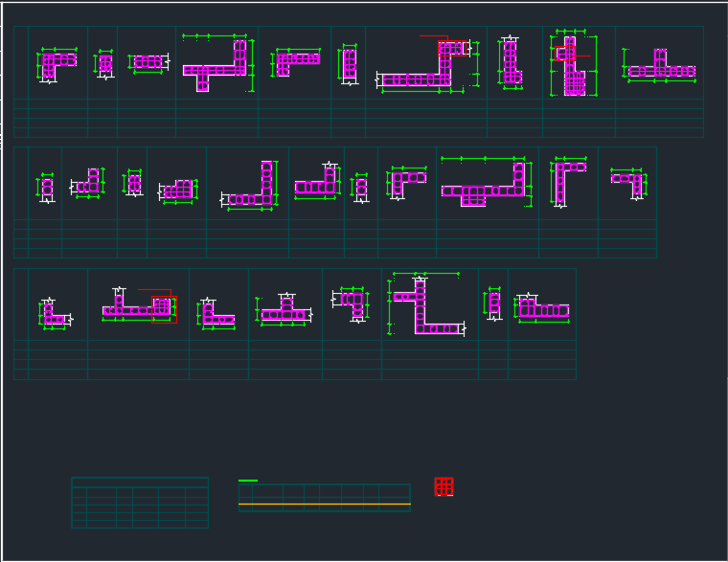Pick the small hook-shaped section ending second row
Viewport: 728px width, 562px height.
(x=627, y=184)
